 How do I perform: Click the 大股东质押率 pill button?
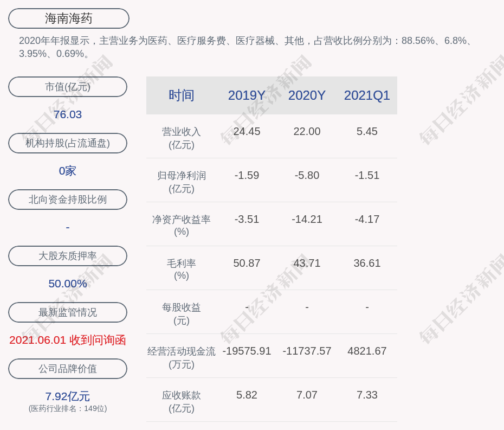(x=68, y=256)
